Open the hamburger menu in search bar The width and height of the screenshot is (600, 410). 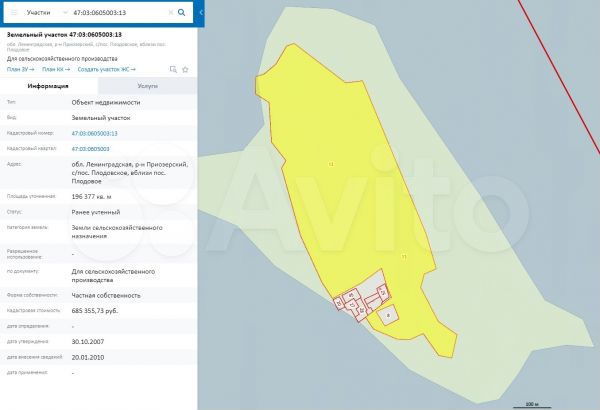pos(13,14)
